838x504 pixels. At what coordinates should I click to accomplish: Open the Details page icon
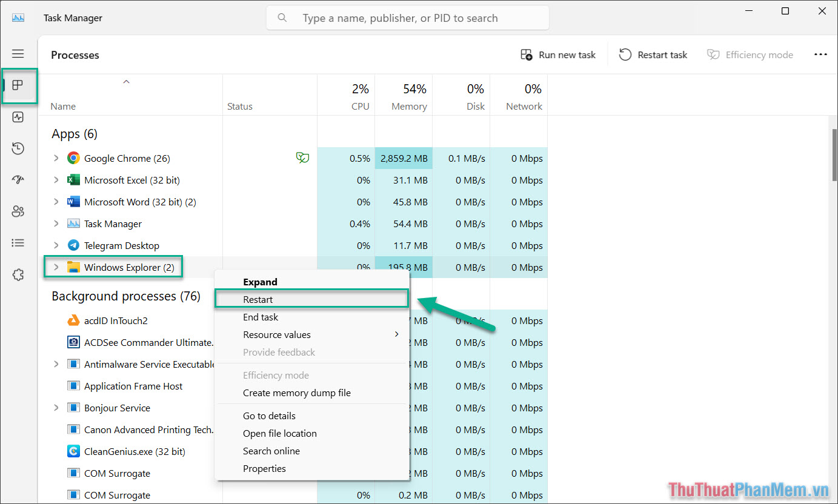tap(18, 243)
